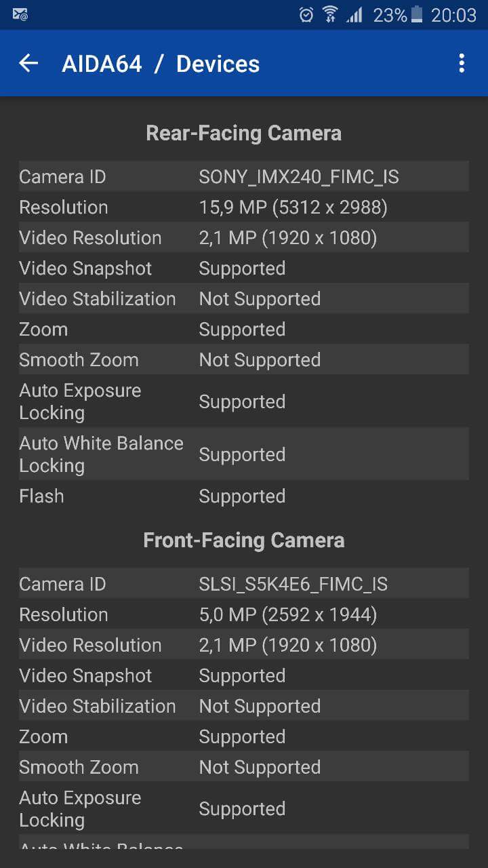This screenshot has width=488, height=868.
Task: Tap the rear Video Snapshot row
Action: (x=244, y=269)
